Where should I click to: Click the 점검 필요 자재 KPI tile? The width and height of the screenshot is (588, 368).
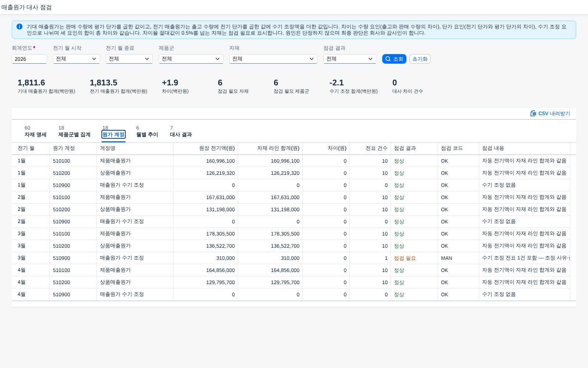coord(233,86)
